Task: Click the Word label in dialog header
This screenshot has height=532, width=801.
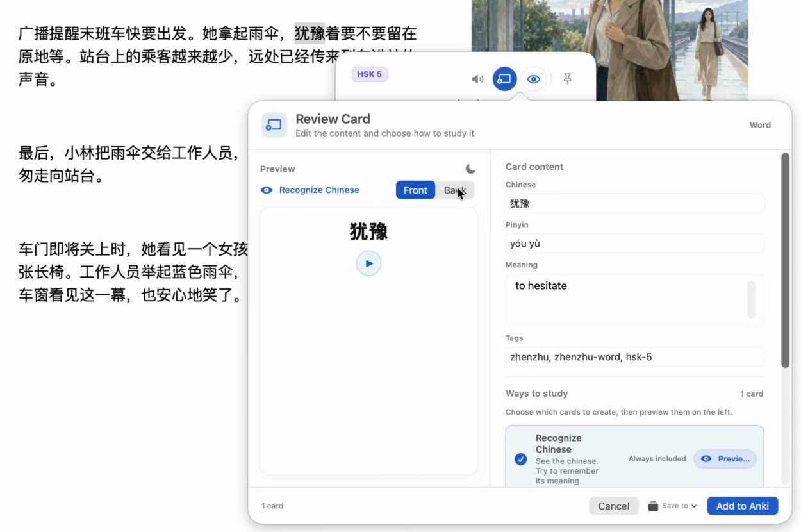Action: (x=760, y=125)
